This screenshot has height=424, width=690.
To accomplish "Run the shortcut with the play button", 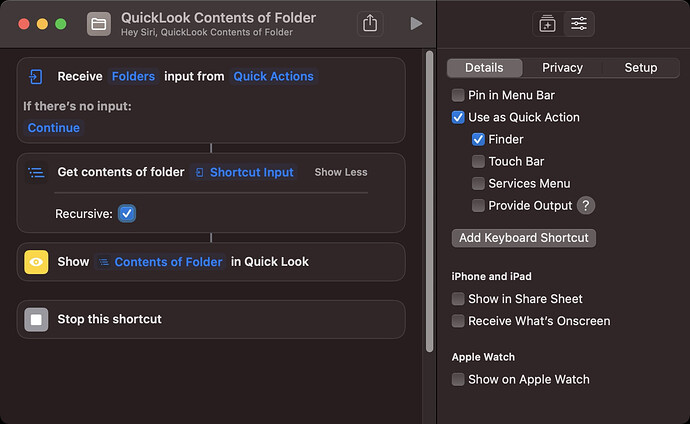I will click(416, 23).
